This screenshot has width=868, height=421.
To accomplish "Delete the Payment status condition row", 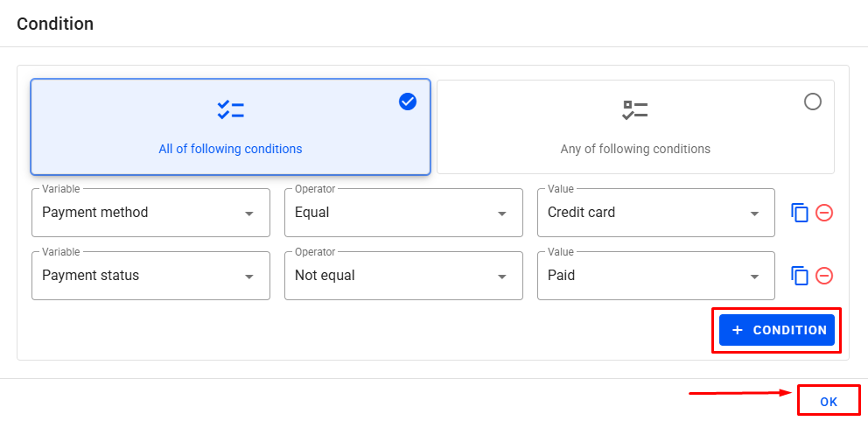I will tap(824, 276).
